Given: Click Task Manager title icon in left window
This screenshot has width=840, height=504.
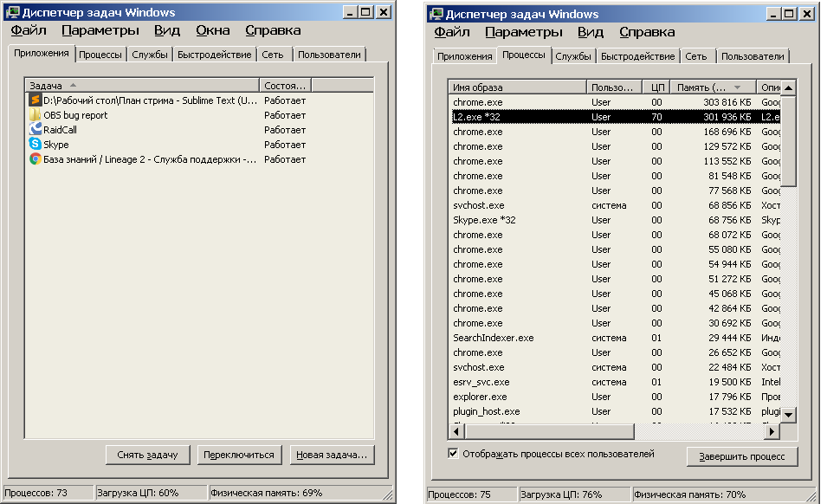Looking at the screenshot, I should (x=12, y=12).
